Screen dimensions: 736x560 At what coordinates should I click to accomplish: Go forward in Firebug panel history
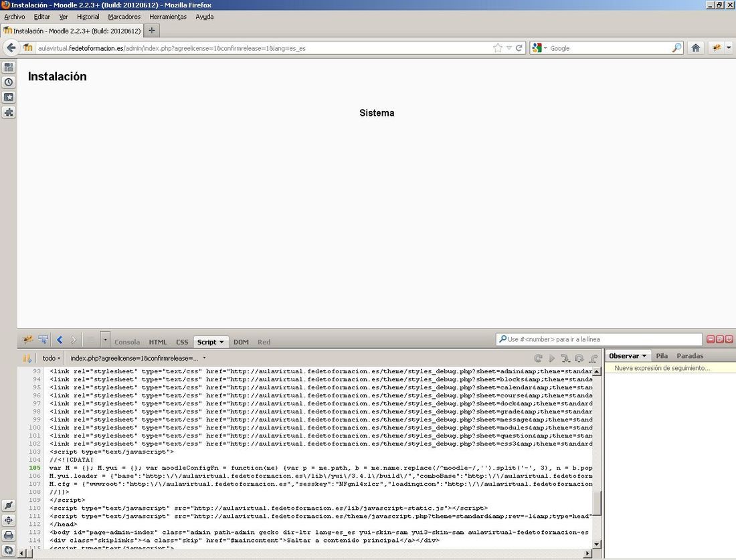tap(73, 339)
